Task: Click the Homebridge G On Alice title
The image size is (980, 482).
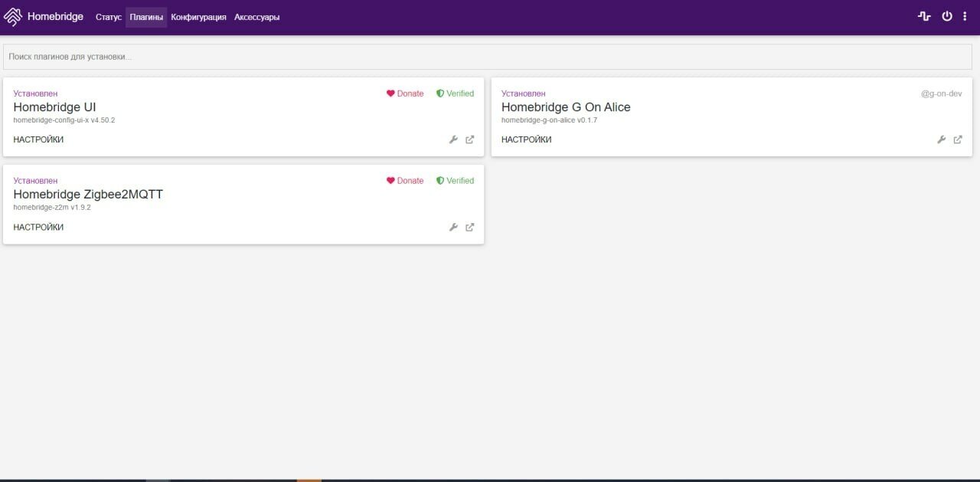Action: coord(566,107)
